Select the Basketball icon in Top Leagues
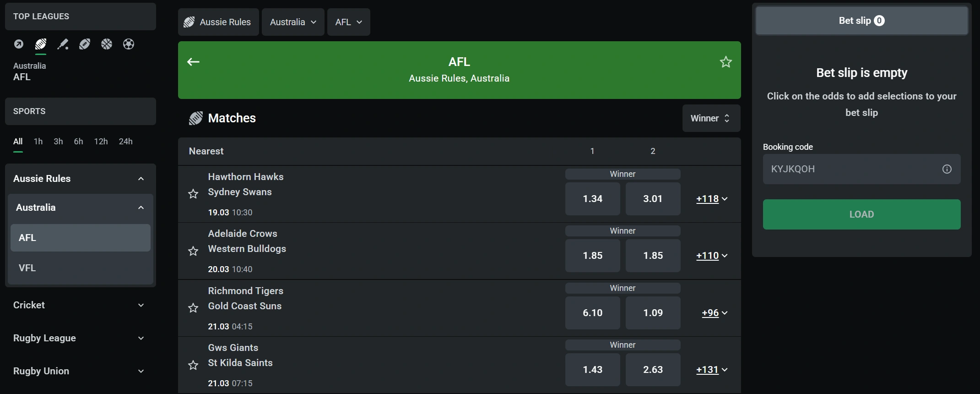 click(107, 44)
